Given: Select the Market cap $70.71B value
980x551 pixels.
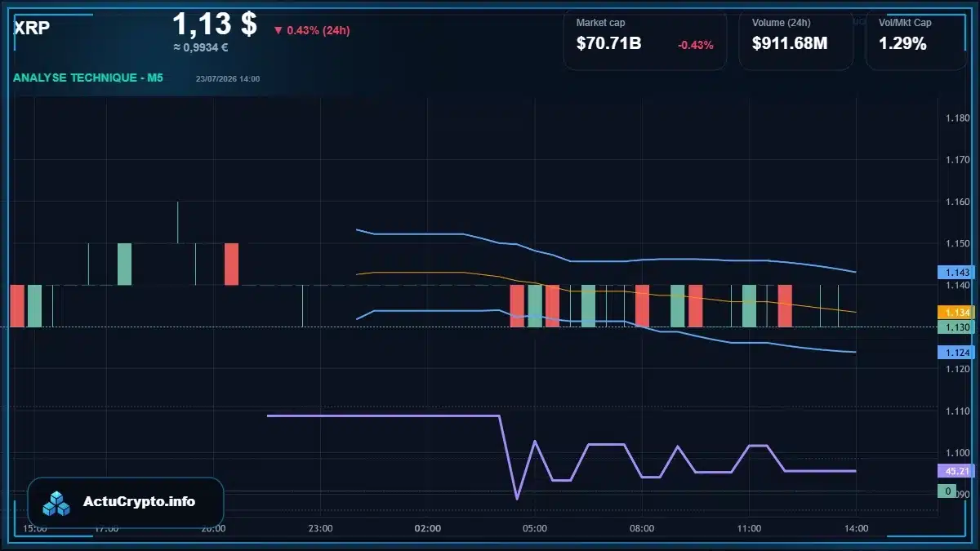Looking at the screenshot, I should (x=608, y=44).
